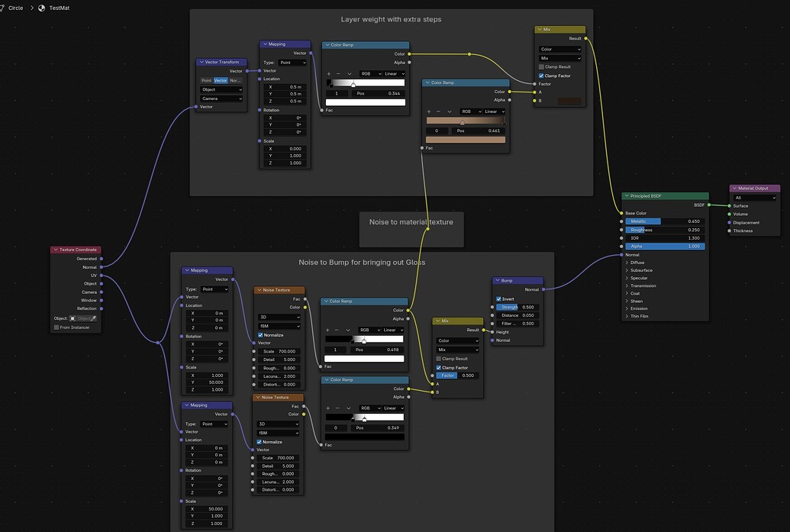790x532 pixels.
Task: Click the Height input socket on Bump node
Action: click(492, 331)
